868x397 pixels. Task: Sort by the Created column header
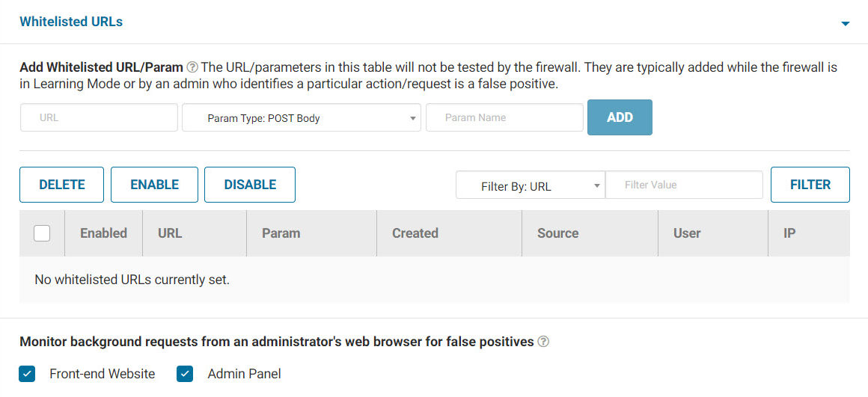coord(415,233)
